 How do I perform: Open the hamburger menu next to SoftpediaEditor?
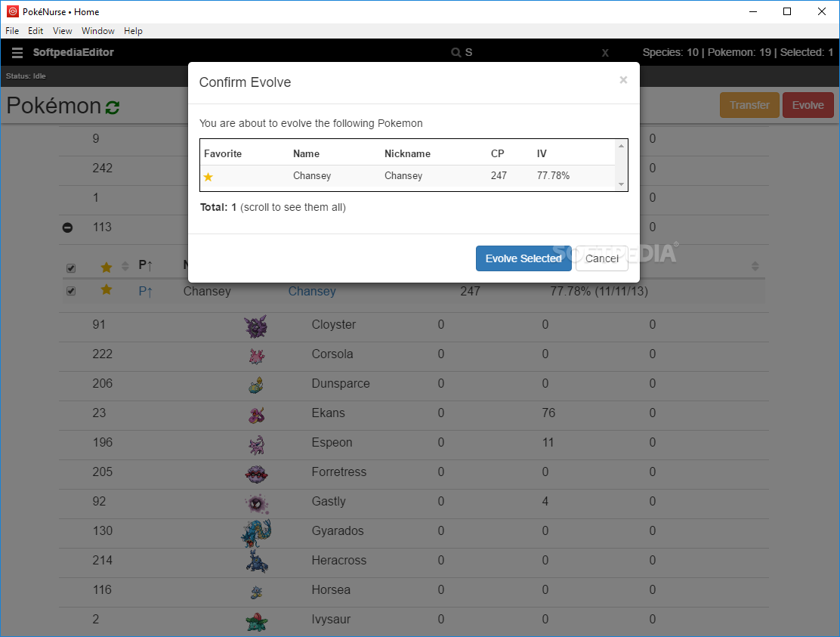pos(17,52)
